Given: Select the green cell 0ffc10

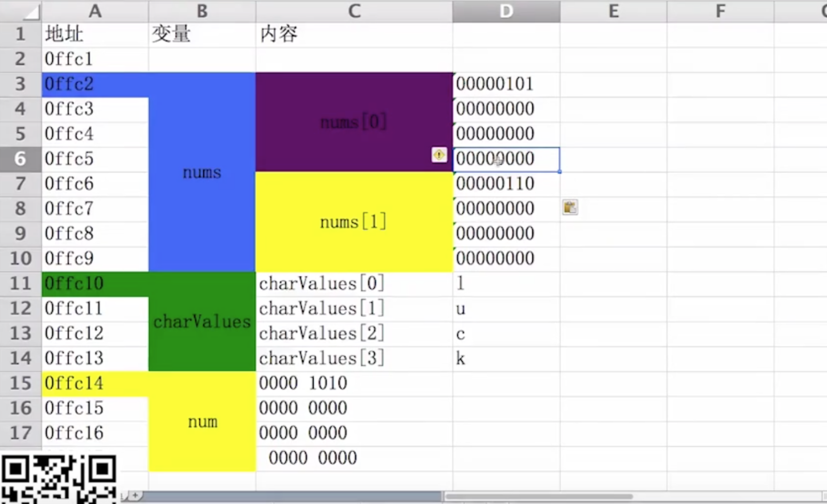Looking at the screenshot, I should 95,284.
